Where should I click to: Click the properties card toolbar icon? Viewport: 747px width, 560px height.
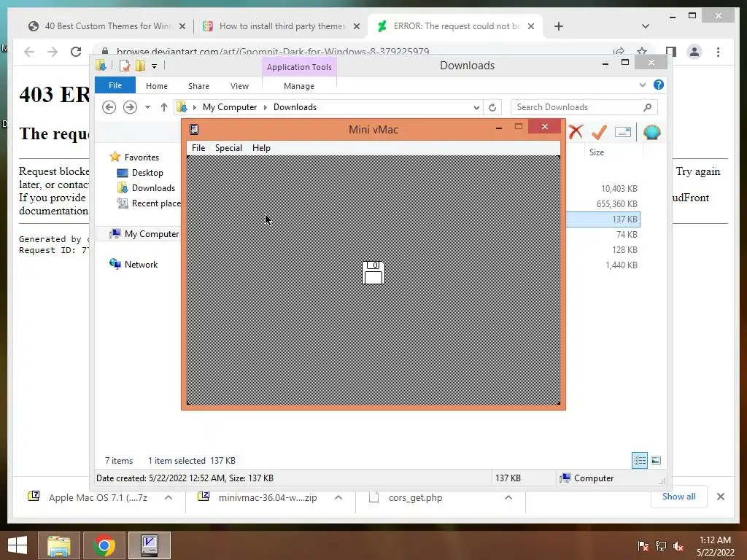[x=623, y=132]
